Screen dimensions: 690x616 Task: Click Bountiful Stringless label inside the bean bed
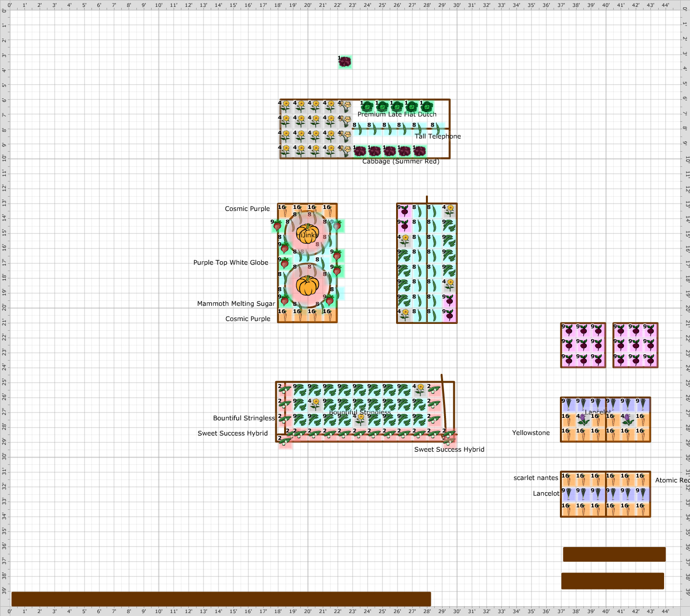360,412
